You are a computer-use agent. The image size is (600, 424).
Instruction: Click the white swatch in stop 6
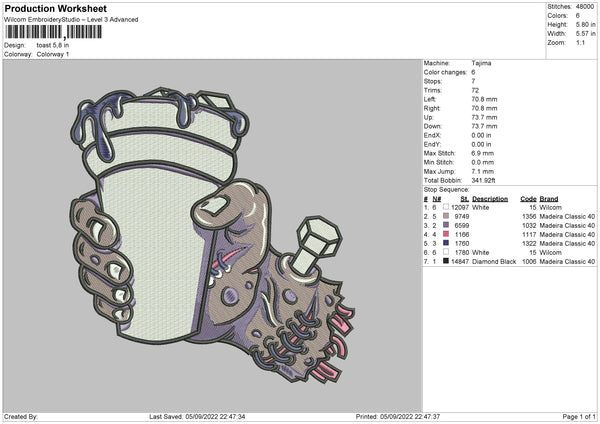446,251
